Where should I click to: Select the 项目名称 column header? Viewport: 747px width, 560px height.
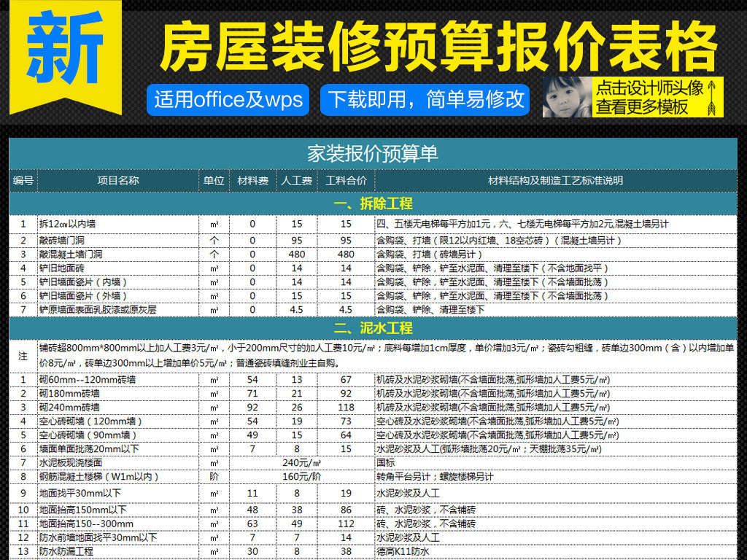pyautogui.click(x=118, y=181)
